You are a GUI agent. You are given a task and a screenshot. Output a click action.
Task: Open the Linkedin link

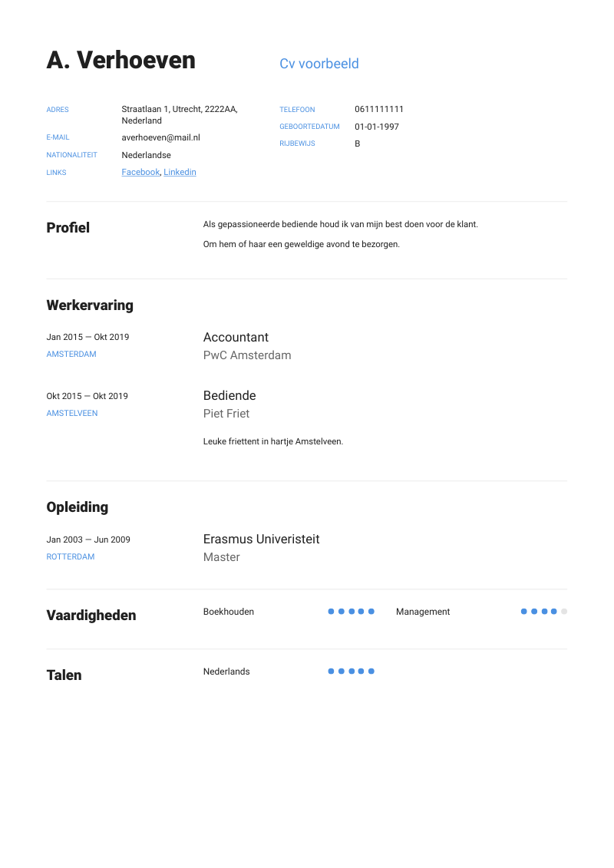click(180, 173)
